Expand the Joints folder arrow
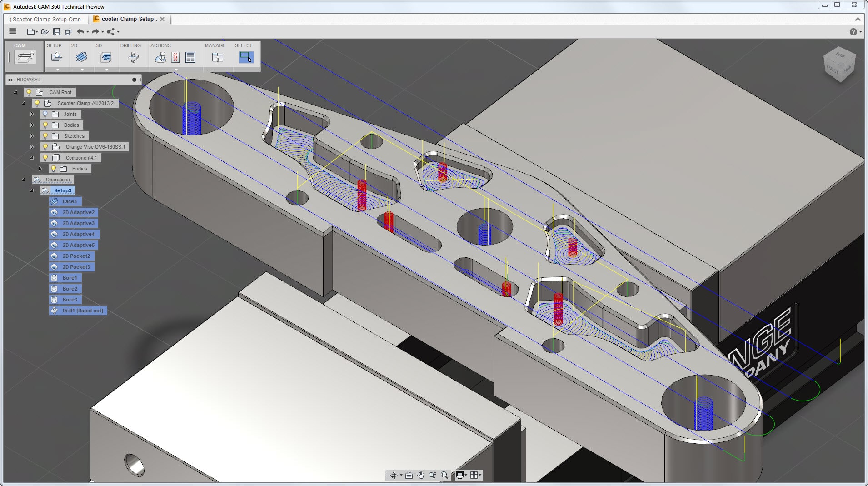This screenshot has width=868, height=486. coord(32,114)
